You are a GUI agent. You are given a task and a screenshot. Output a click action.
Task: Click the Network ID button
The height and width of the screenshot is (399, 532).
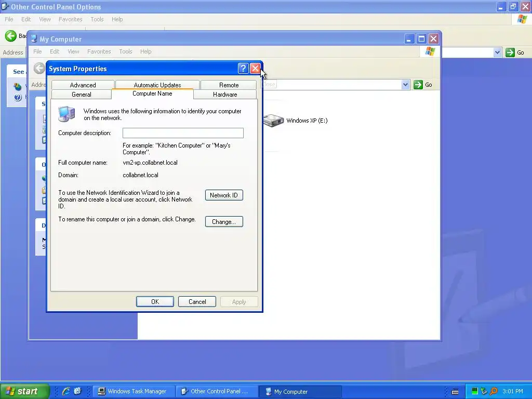pyautogui.click(x=224, y=195)
